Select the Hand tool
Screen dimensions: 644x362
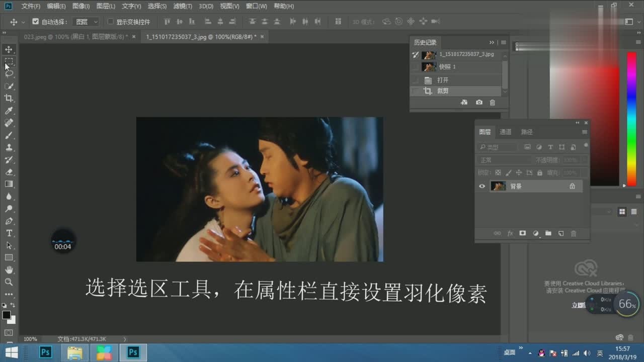tap(9, 270)
